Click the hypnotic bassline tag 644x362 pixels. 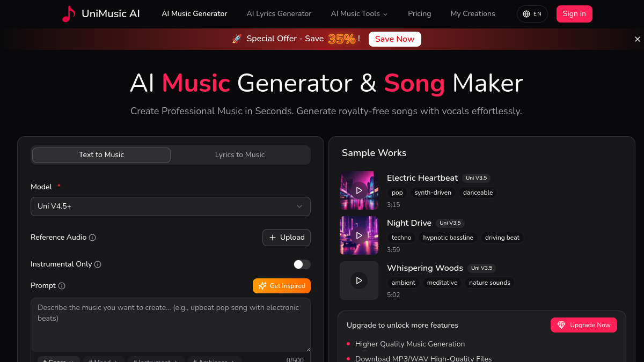pos(448,238)
